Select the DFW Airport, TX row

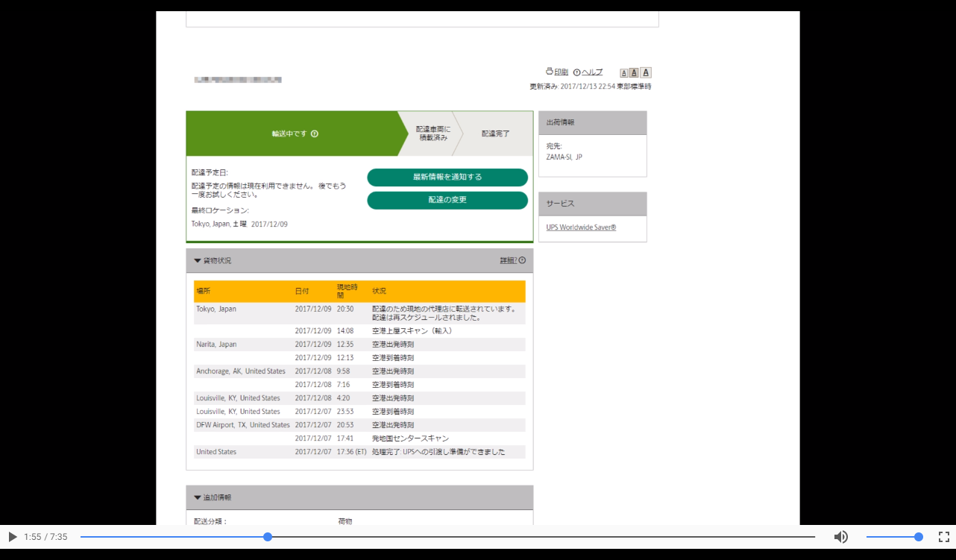[x=359, y=425]
